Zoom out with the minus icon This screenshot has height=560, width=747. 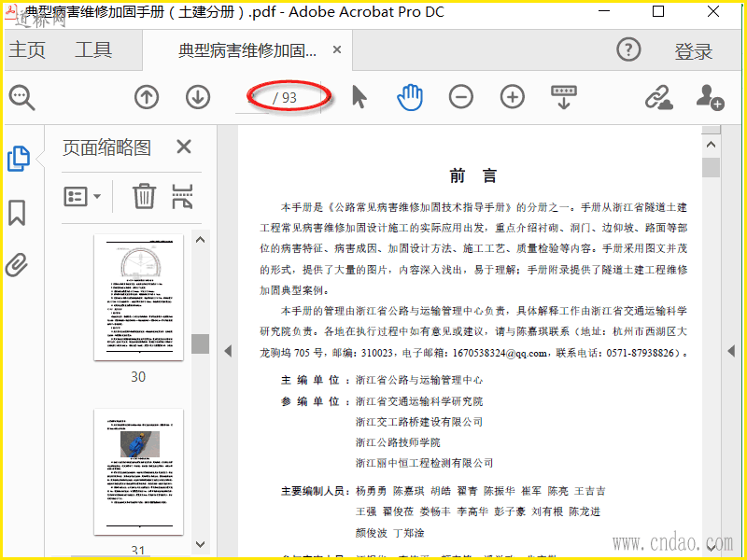click(460, 97)
